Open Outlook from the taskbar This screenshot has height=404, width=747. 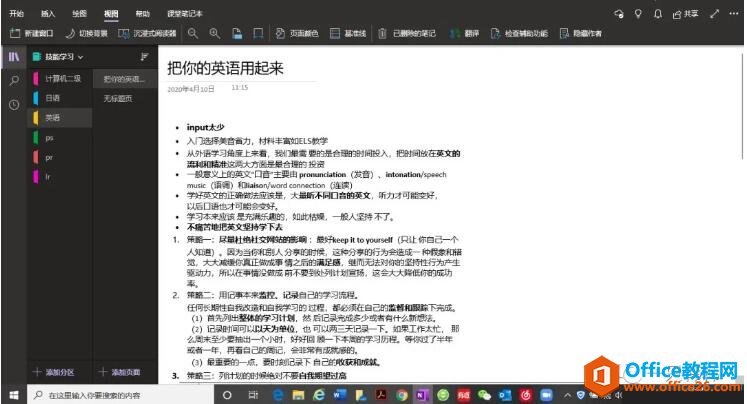(505, 395)
